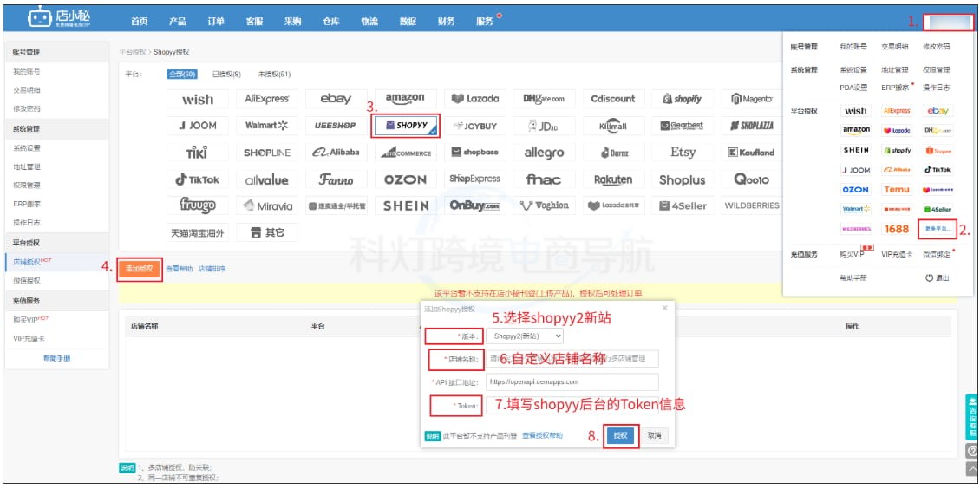Close the 添加Shopyy授权 dialog with X
The height and width of the screenshot is (489, 980).
(x=664, y=307)
